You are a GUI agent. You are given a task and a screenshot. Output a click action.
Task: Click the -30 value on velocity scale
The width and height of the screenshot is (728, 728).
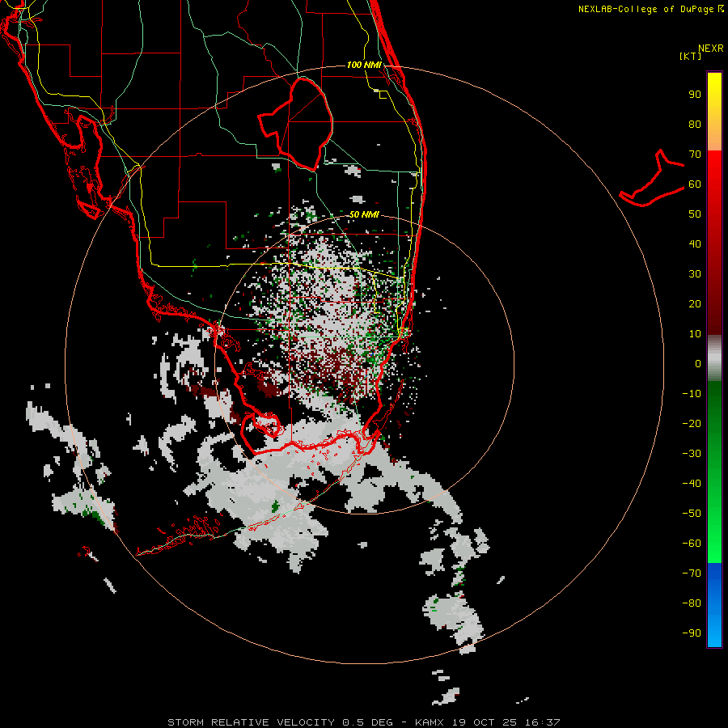pyautogui.click(x=692, y=454)
